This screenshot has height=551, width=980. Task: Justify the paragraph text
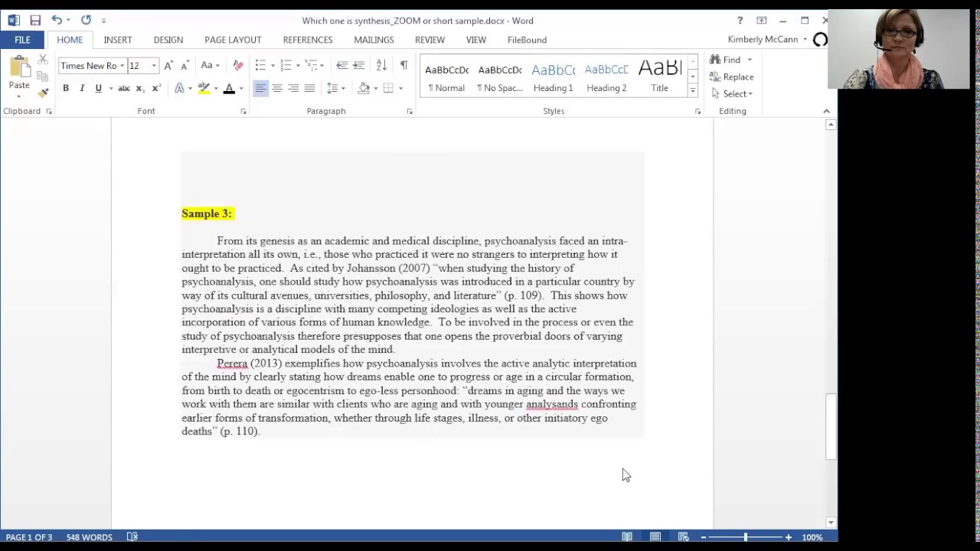tap(309, 89)
